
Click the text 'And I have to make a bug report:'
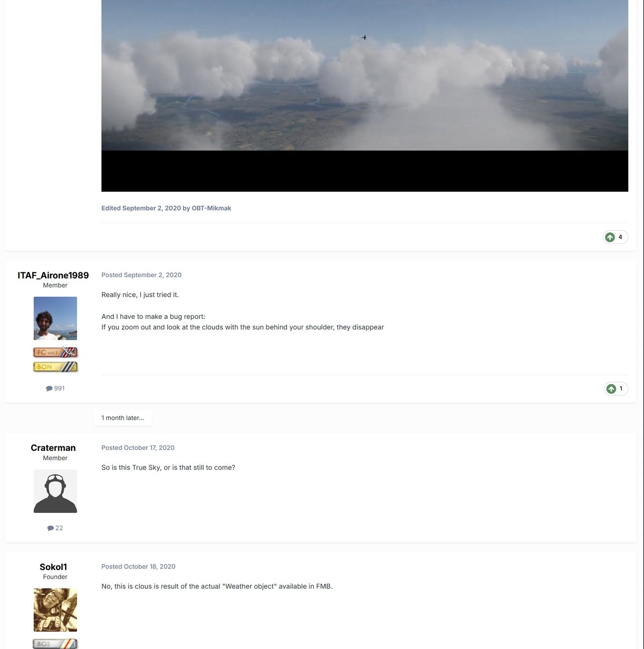click(x=153, y=317)
